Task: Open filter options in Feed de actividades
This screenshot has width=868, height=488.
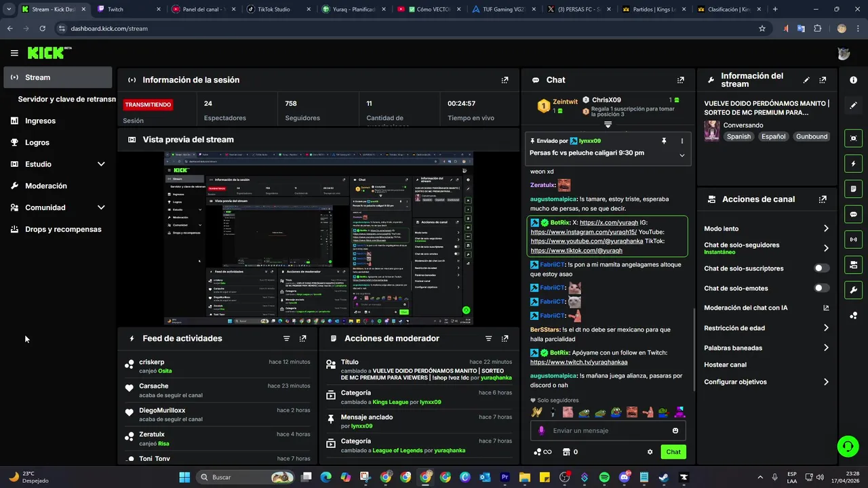Action: click(286, 338)
